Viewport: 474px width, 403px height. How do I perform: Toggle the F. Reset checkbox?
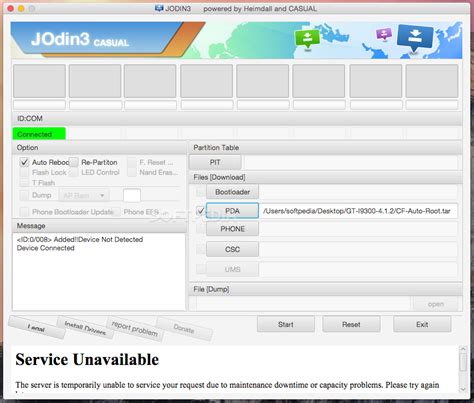[132, 162]
